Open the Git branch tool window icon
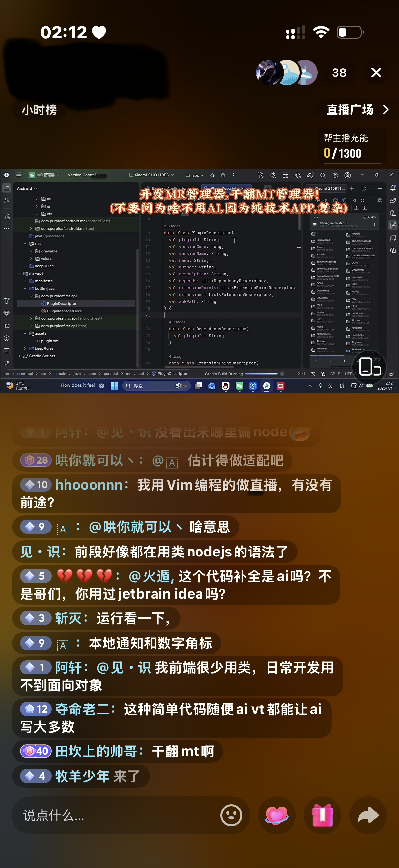Viewport: 399px width, 868px height. [x=6, y=363]
